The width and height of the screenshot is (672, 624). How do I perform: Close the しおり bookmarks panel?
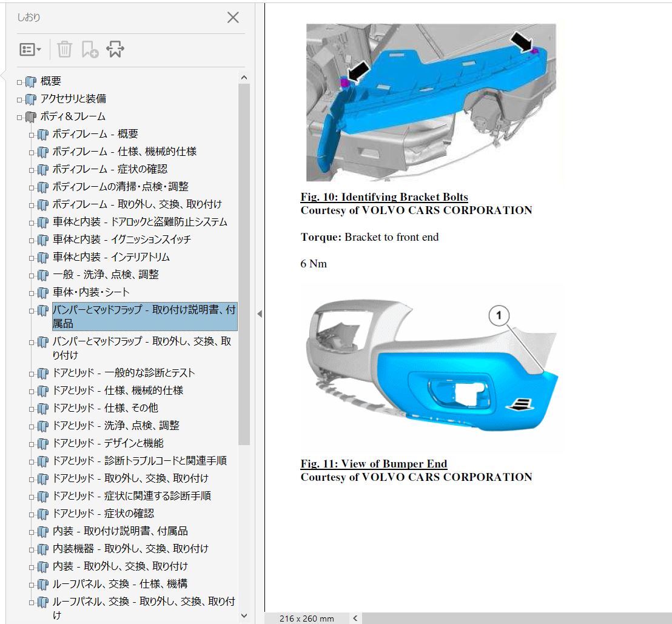(233, 18)
